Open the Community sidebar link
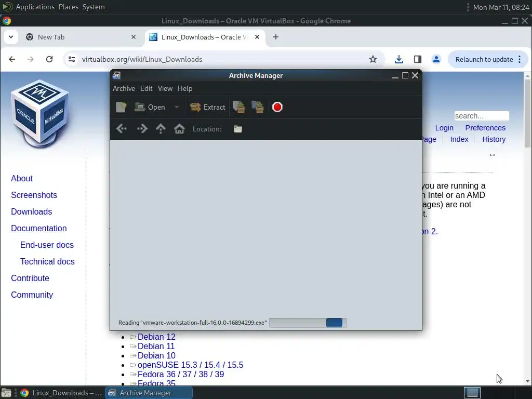This screenshot has height=399, width=532. point(32,295)
